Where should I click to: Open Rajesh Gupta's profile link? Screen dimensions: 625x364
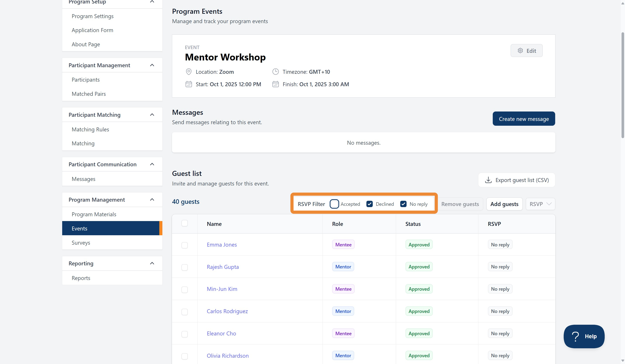coord(223,266)
